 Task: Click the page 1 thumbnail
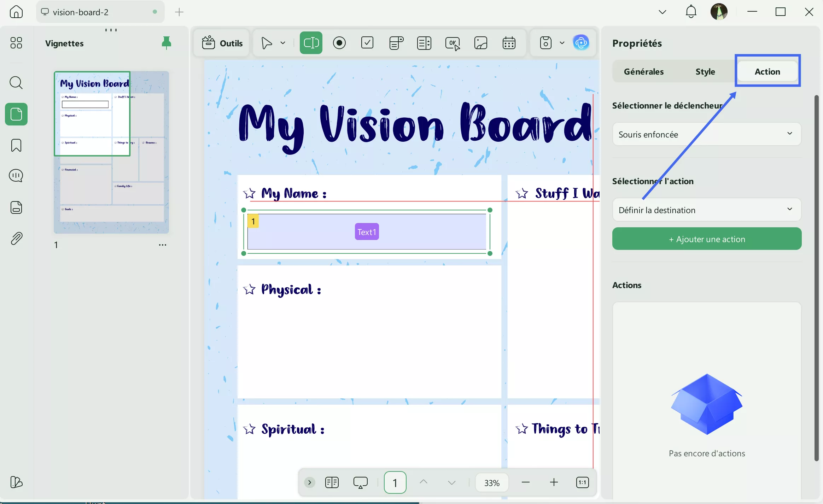[111, 152]
